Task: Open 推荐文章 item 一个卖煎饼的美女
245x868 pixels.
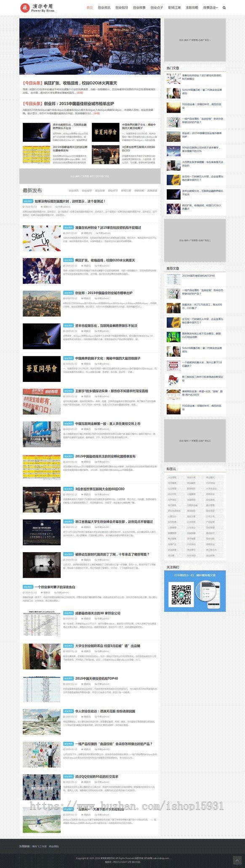Action: (x=202, y=364)
